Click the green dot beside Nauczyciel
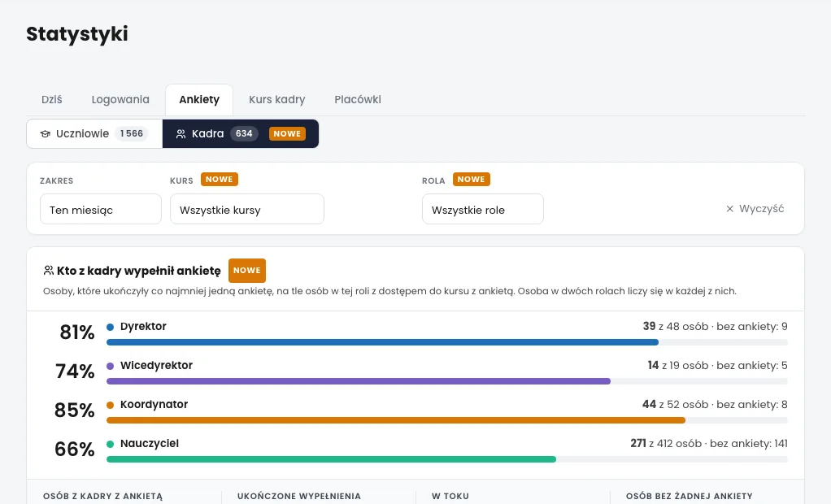The image size is (831, 504). click(x=111, y=444)
